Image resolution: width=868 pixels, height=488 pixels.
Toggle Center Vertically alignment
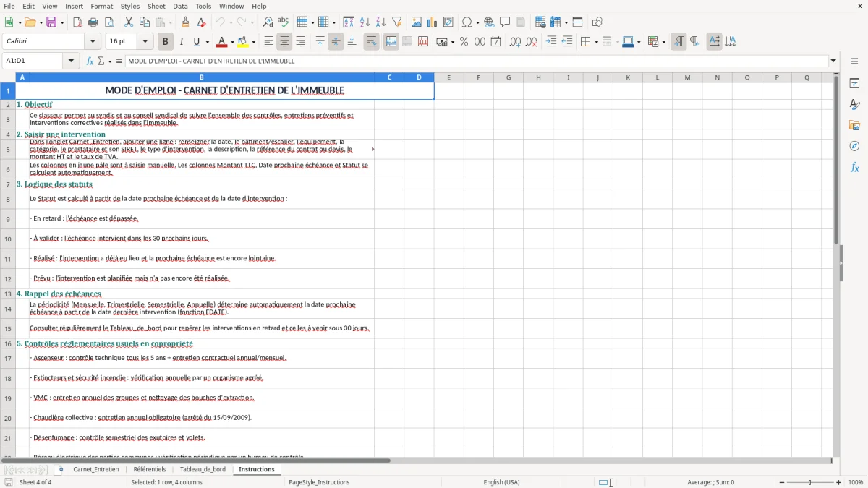click(x=336, y=42)
